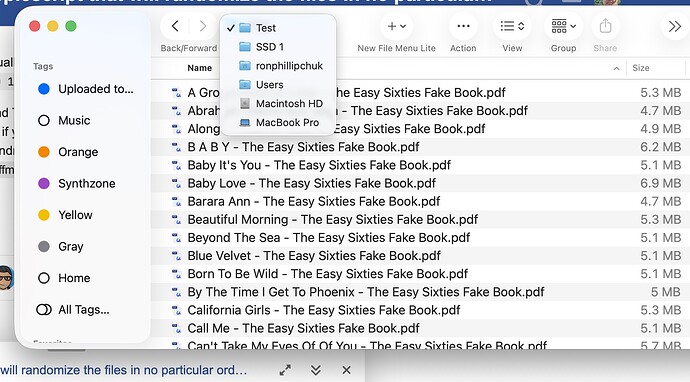Open the Action ellipsis menu
Screen dimensions: 690x382
pyautogui.click(x=463, y=26)
